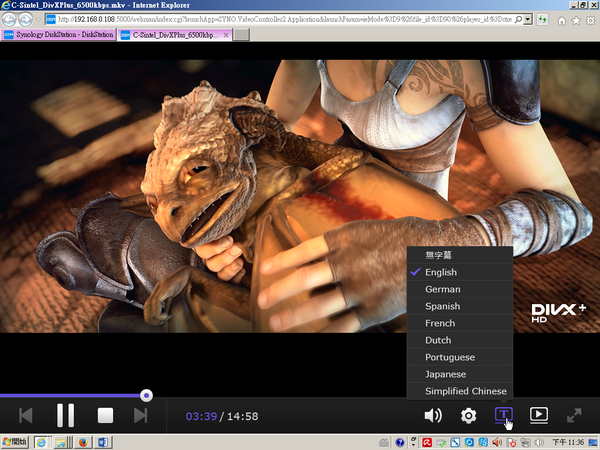600x450 pixels.
Task: Switch subtitles to German
Action: (x=442, y=289)
